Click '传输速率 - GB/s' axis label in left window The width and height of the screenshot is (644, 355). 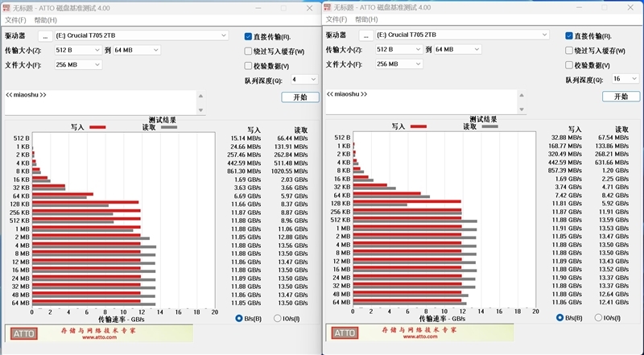point(122,320)
